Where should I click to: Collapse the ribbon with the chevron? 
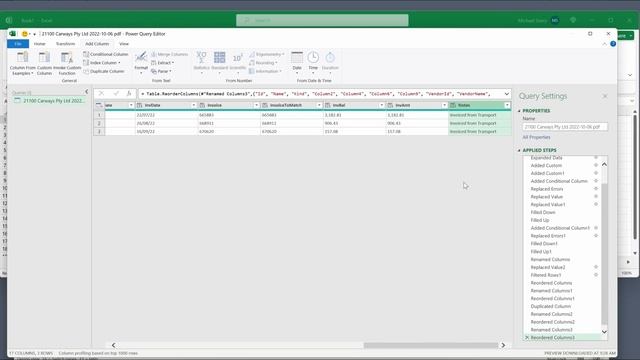[x=604, y=44]
